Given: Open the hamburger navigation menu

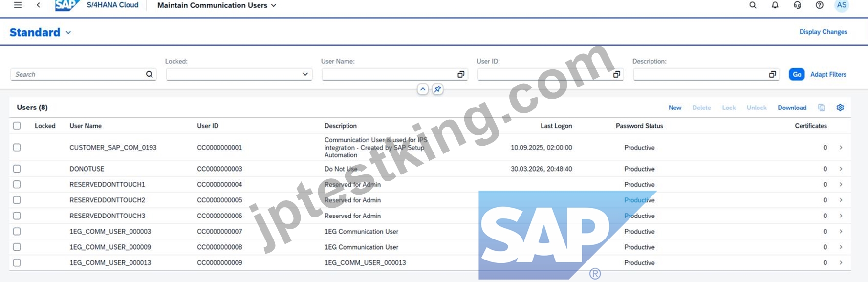Looking at the screenshot, I should coord(18,5).
